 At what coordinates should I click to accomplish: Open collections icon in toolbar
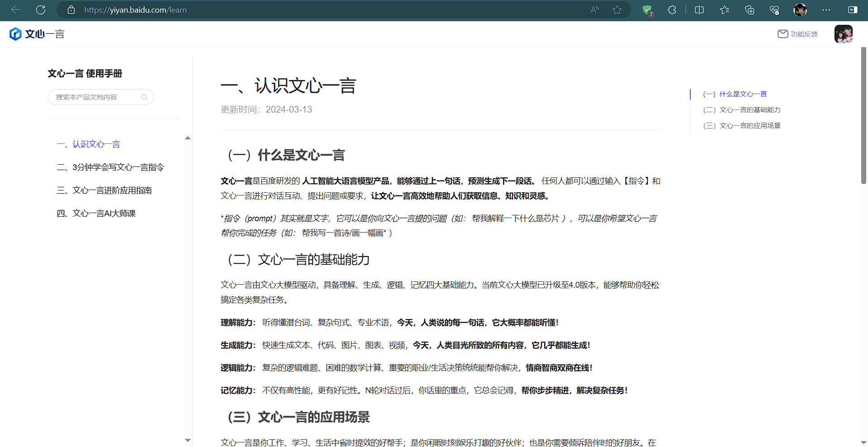[x=750, y=10]
